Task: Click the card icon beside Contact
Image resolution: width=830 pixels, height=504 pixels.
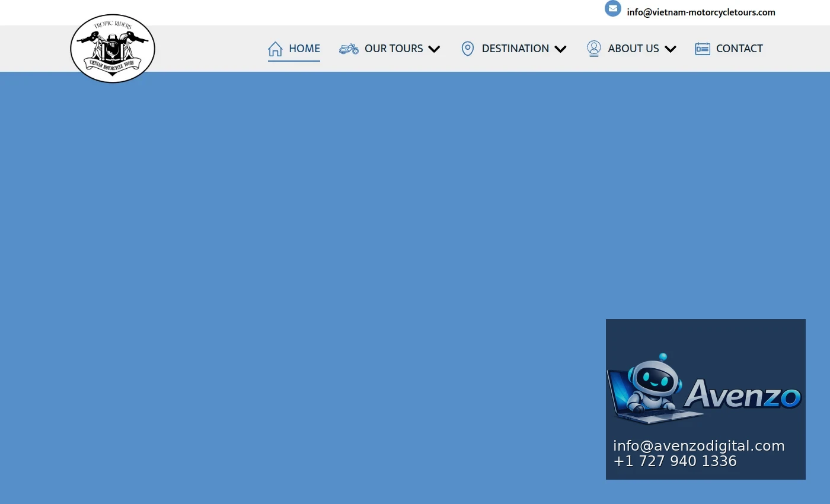Action: [x=703, y=49]
